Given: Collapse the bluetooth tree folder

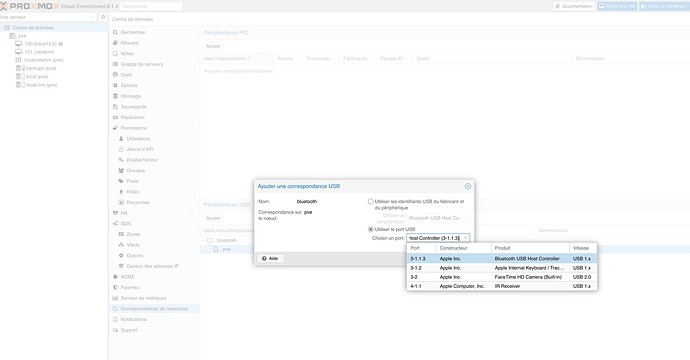Looking at the screenshot, I should (x=204, y=240).
